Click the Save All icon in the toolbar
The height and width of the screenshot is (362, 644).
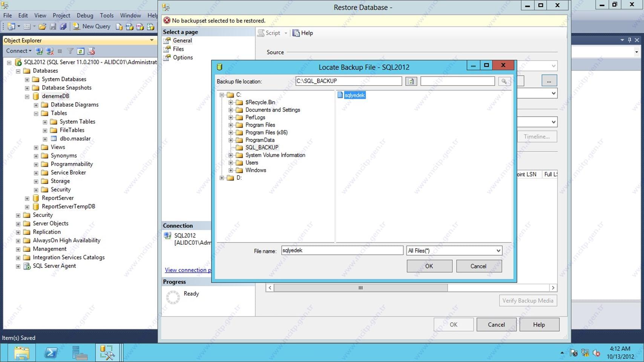tap(63, 26)
